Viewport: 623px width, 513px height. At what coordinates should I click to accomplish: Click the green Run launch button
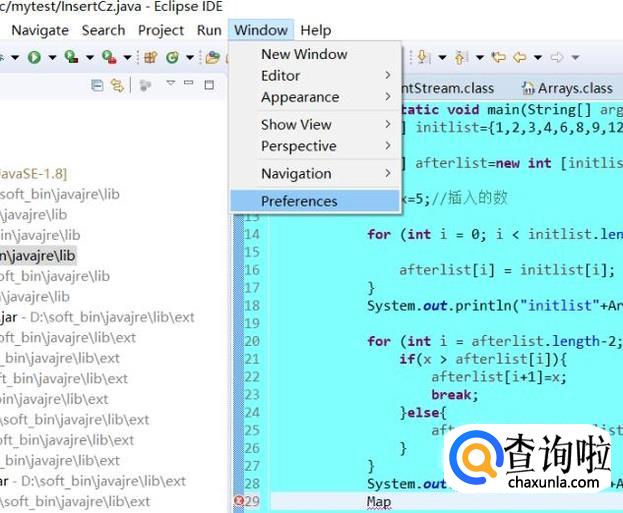point(34,57)
